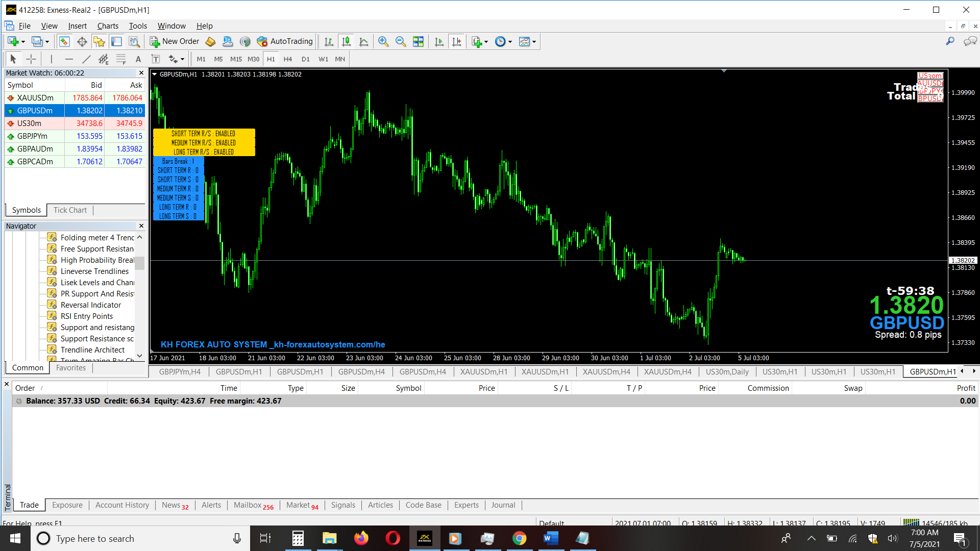Switch chart to candlesticks mode
The height and width of the screenshot is (551, 980).
pos(346,41)
